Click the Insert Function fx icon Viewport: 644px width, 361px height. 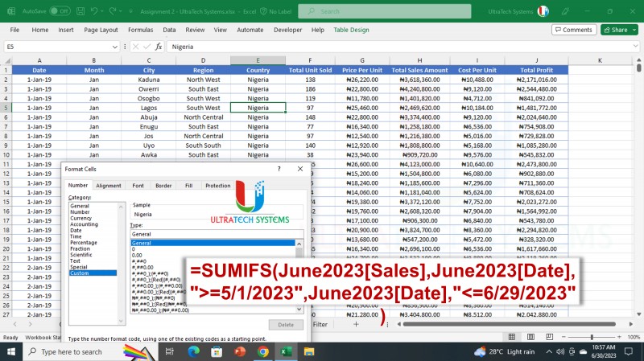click(x=159, y=47)
